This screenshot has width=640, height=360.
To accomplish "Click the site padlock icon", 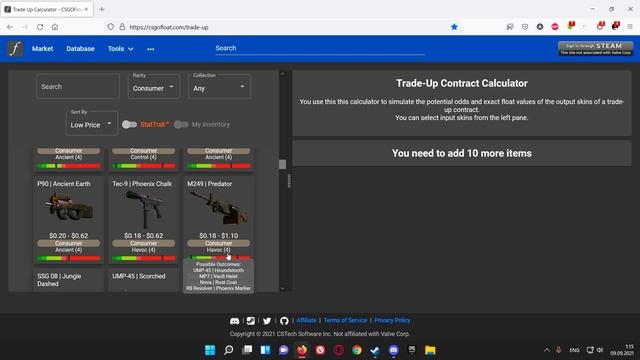I will coord(122,27).
